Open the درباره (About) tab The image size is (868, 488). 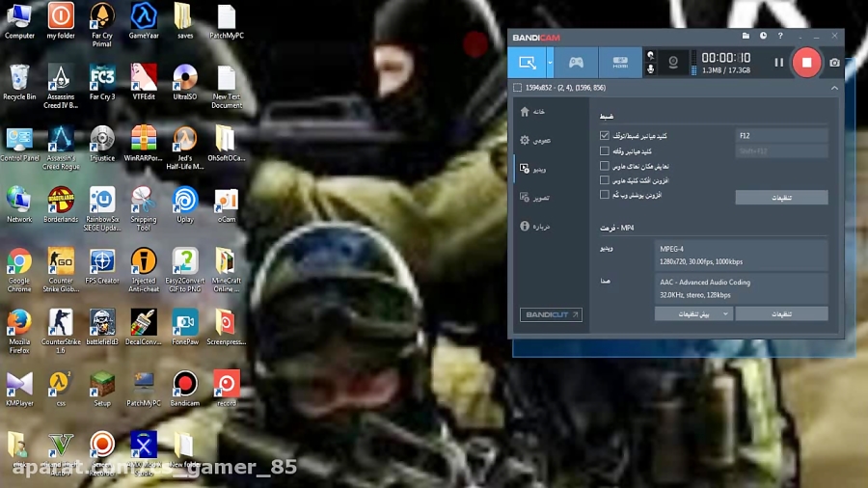pos(534,227)
